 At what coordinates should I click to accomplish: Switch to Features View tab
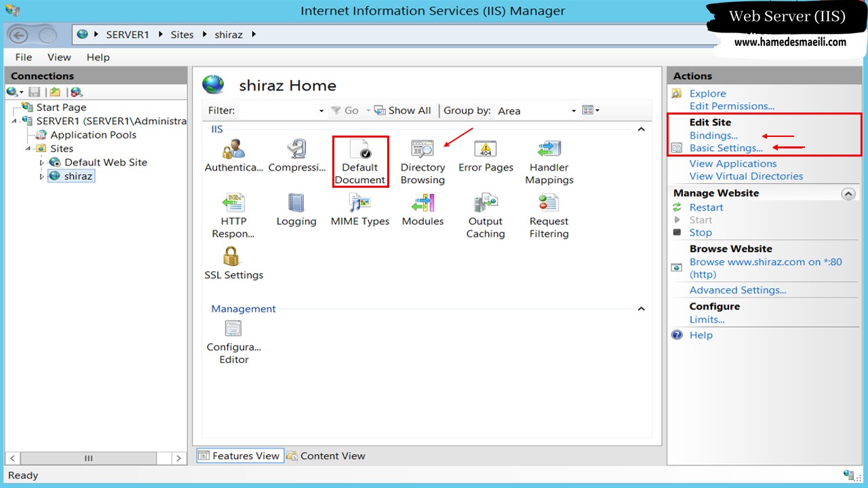point(239,455)
